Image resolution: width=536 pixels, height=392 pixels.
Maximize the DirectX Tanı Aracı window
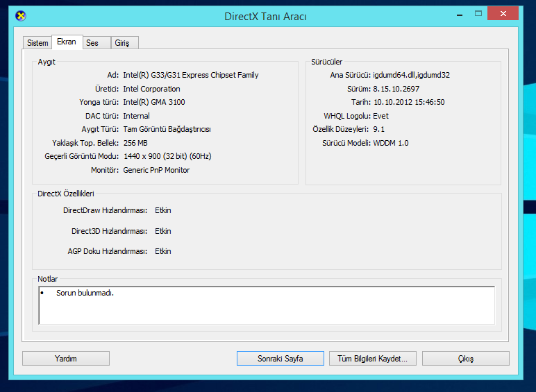click(x=478, y=14)
